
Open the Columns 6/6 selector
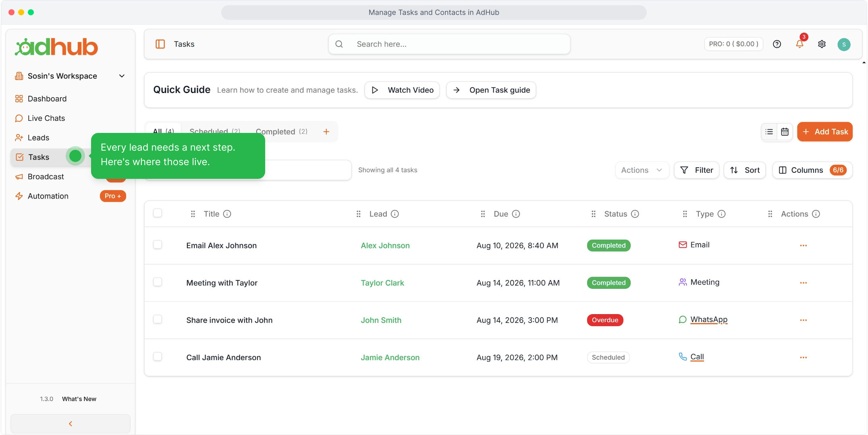812,170
